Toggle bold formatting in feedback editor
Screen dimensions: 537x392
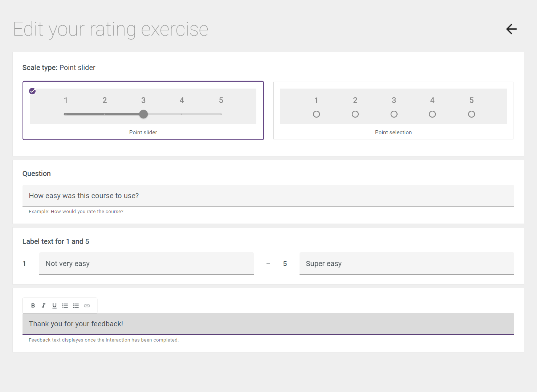33,306
